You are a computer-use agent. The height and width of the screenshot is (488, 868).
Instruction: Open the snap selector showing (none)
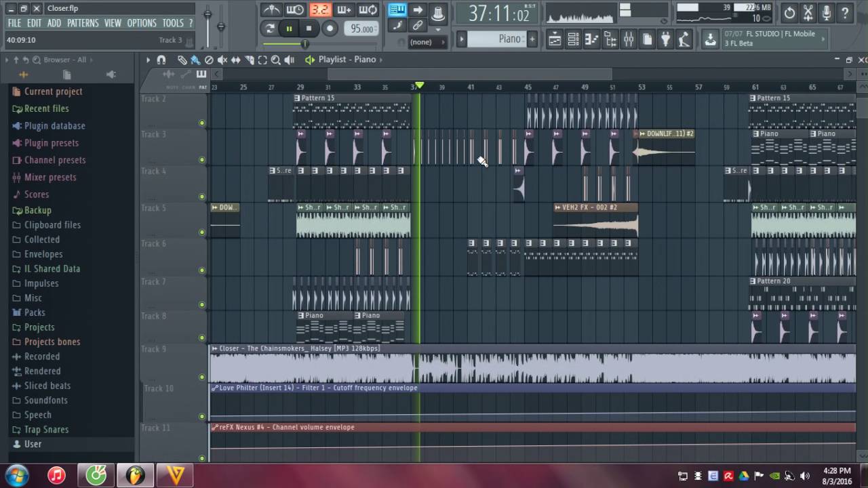427,42
